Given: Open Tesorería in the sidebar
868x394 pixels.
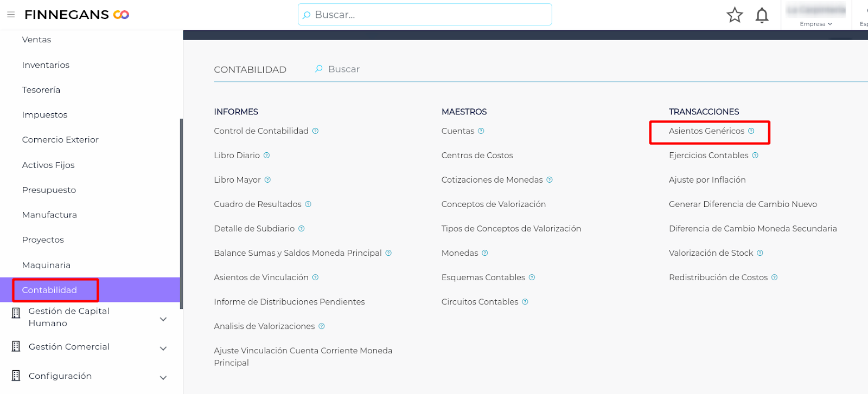Looking at the screenshot, I should 41,90.
